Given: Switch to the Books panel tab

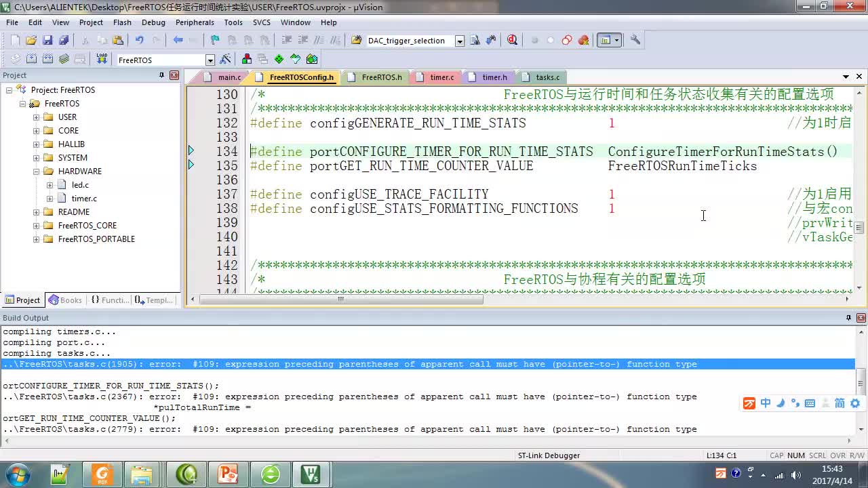Looking at the screenshot, I should coord(65,300).
